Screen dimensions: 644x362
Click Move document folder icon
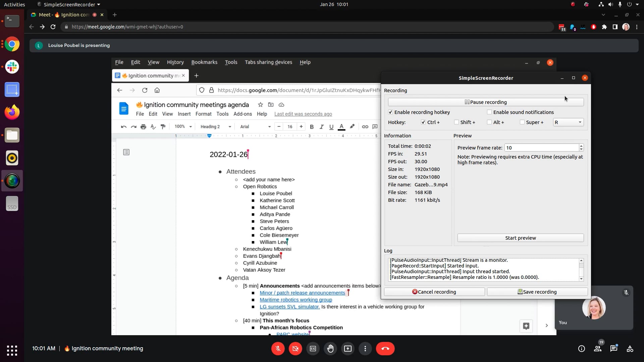click(271, 105)
